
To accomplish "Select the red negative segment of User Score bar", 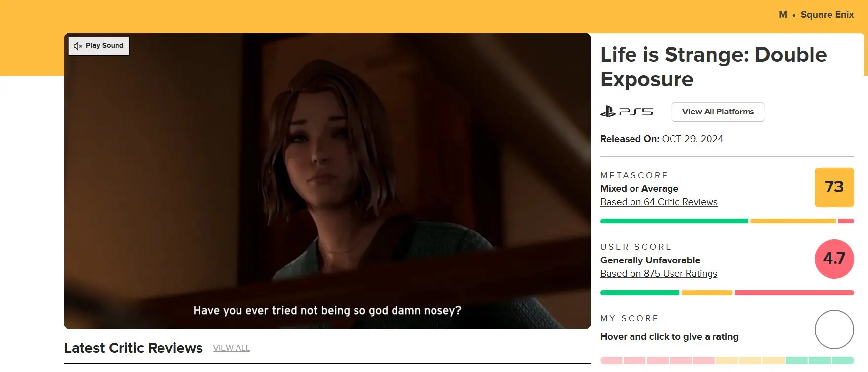I will [x=794, y=293].
